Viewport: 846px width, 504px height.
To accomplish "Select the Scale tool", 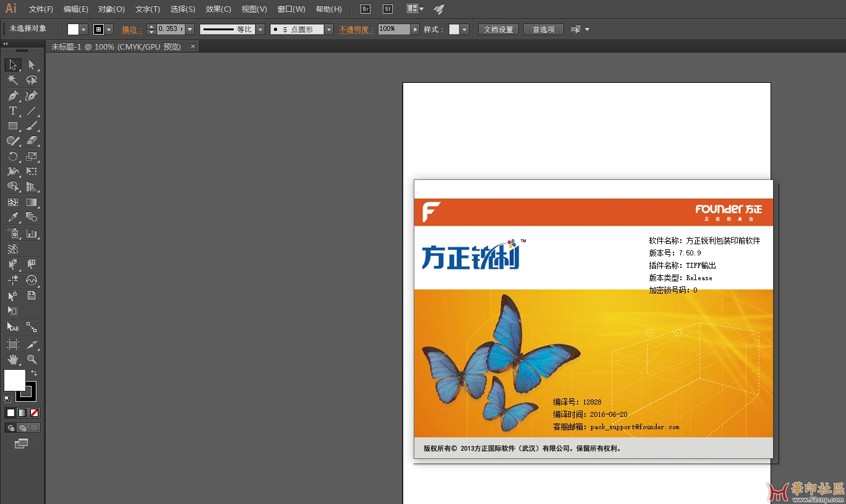I will point(32,156).
